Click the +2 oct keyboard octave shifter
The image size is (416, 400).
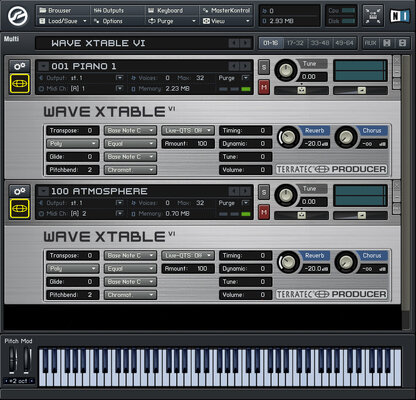click(x=19, y=381)
